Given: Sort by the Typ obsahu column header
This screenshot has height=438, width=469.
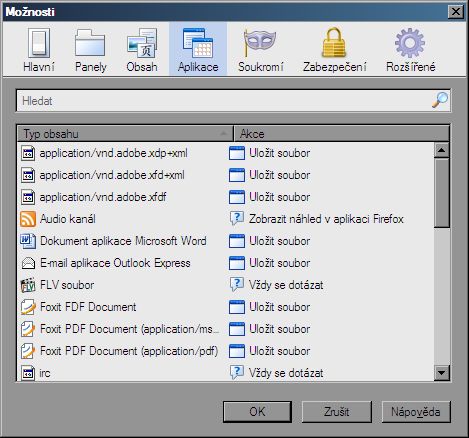Looking at the screenshot, I should pyautogui.click(x=125, y=134).
